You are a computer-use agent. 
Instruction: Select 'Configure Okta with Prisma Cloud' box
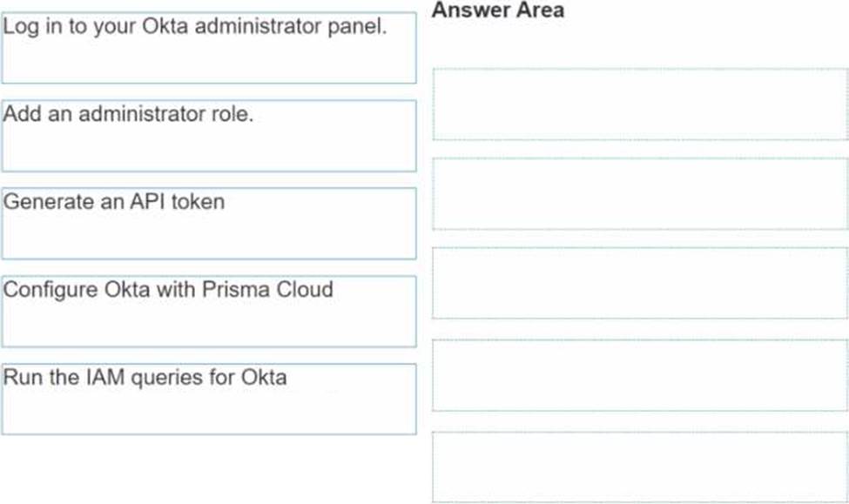209,312
